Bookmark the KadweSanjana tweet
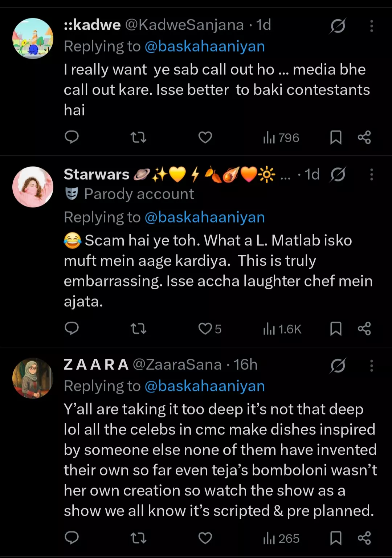Screen dimensions: 392x558 [x=336, y=137]
